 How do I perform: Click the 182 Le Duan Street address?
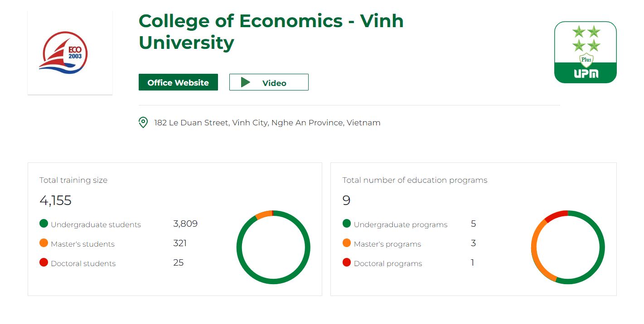[267, 123]
